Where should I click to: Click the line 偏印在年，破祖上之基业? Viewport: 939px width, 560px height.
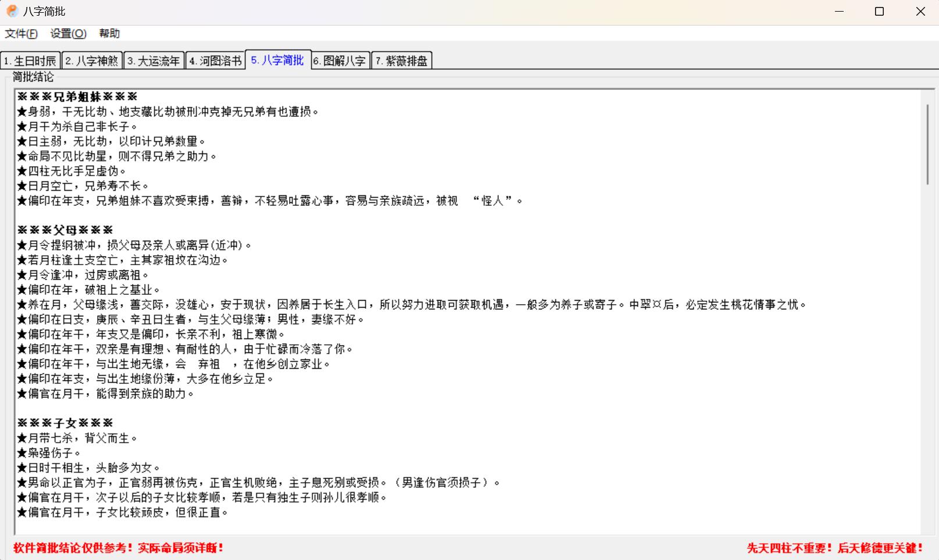[89, 290]
